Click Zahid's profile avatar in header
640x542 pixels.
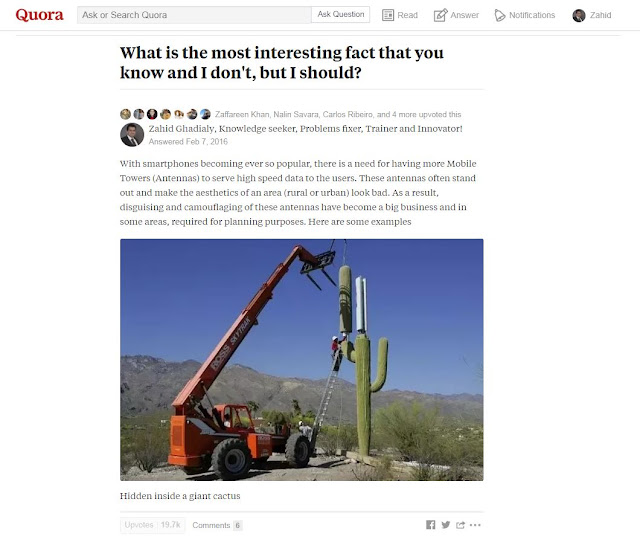tap(579, 15)
